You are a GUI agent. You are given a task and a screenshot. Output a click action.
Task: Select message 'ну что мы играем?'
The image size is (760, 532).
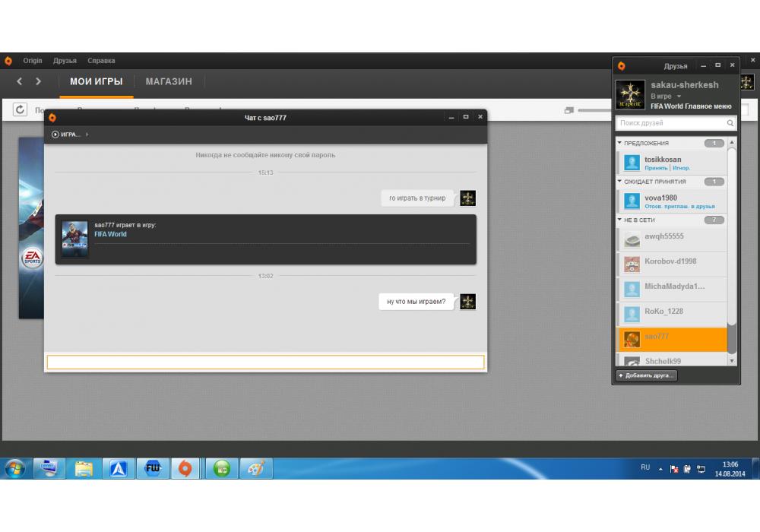416,302
